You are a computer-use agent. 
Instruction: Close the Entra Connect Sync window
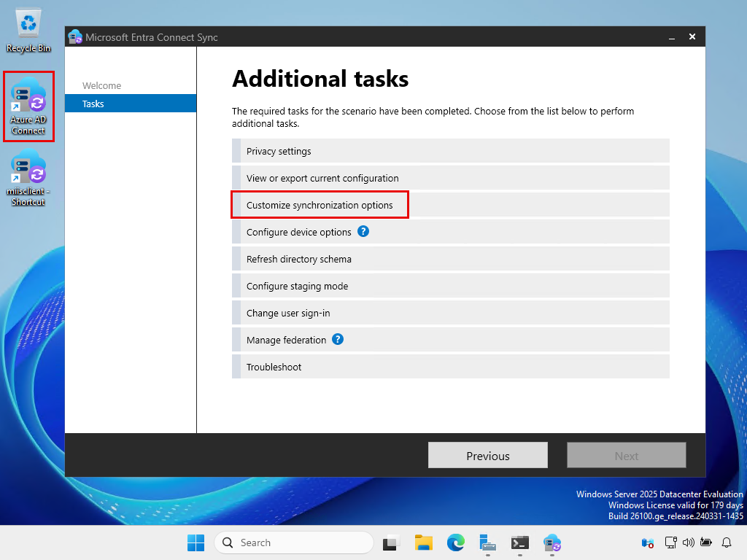click(692, 36)
